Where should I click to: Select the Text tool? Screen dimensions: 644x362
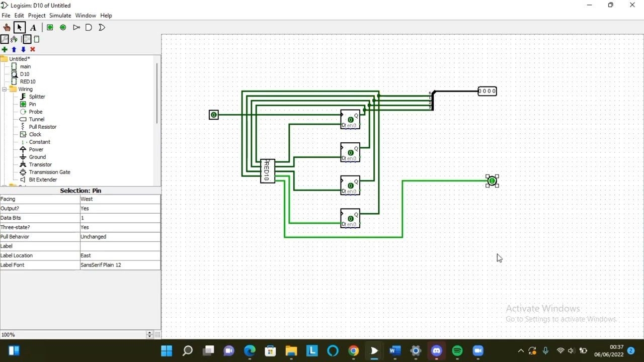pyautogui.click(x=33, y=28)
